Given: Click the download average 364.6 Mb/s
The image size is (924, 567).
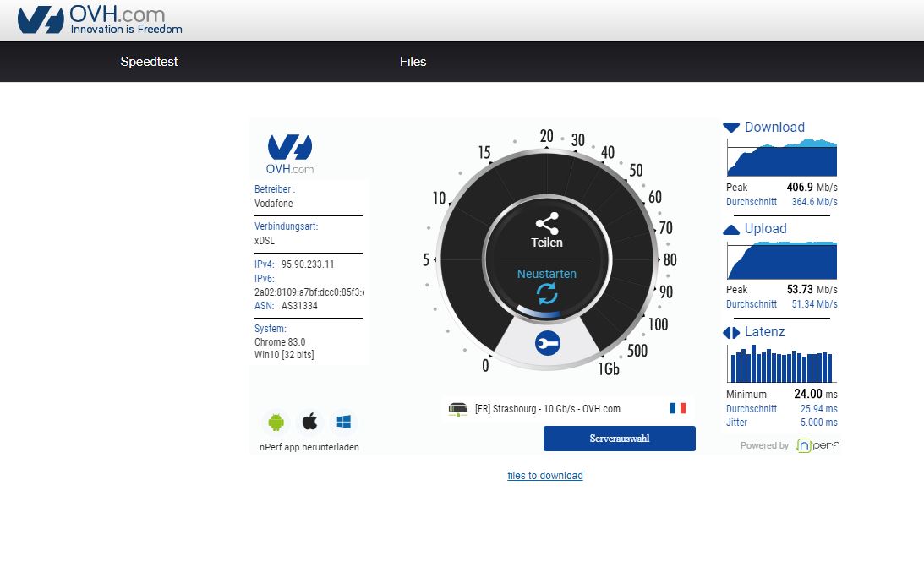Looking at the screenshot, I should coord(814,201).
